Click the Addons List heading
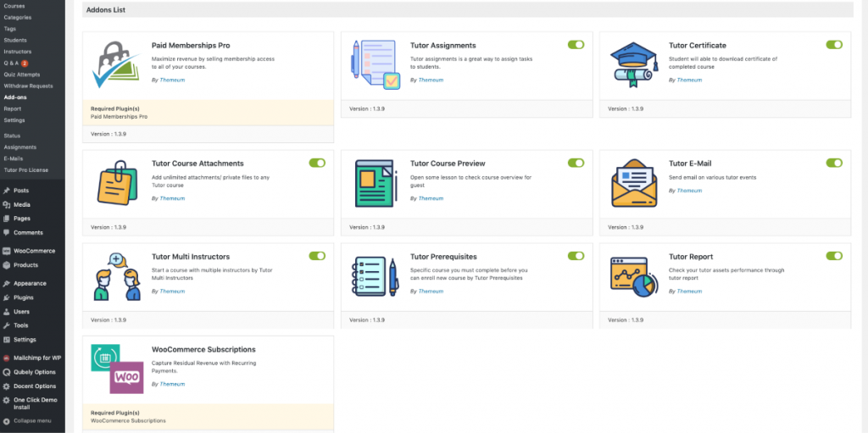The image size is (868, 433). tap(106, 10)
